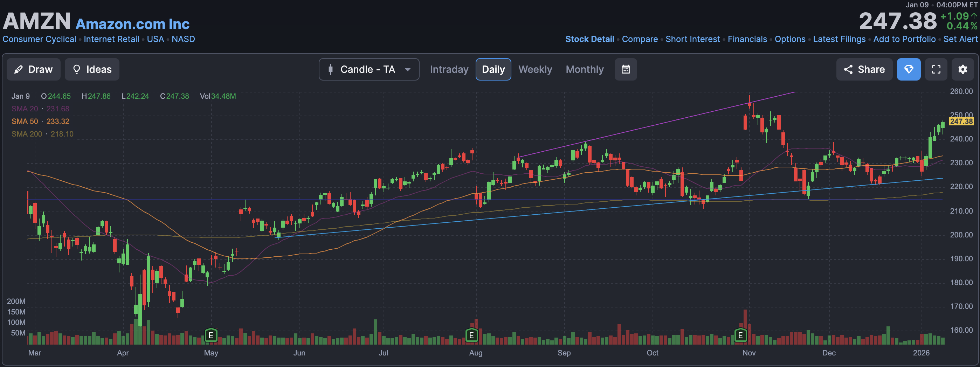Click the earnings E marker in May

pos(211,335)
